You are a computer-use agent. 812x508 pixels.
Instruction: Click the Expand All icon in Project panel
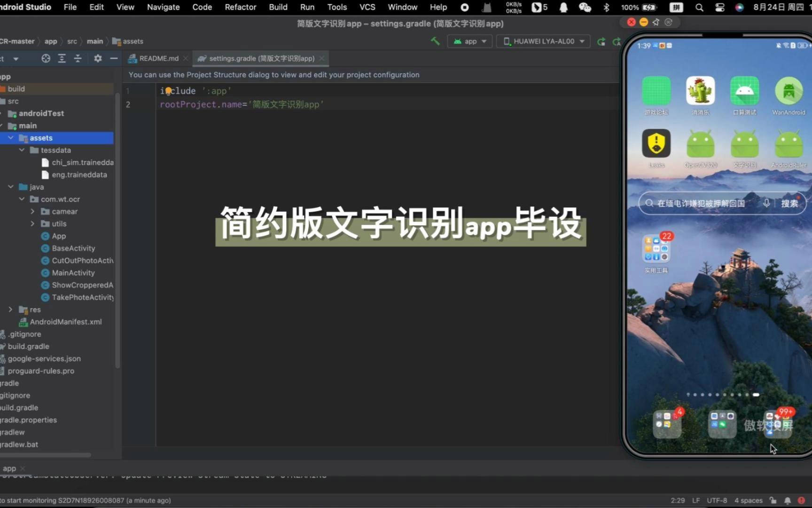tap(62, 58)
